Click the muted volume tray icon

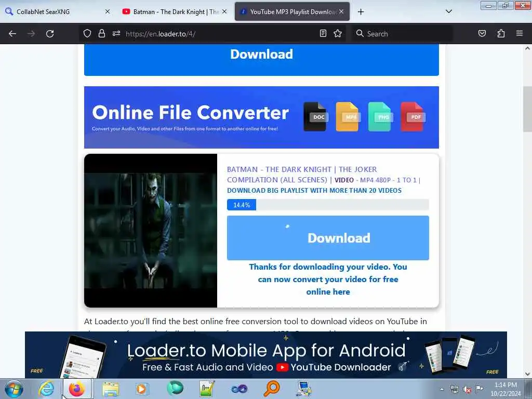(467, 389)
